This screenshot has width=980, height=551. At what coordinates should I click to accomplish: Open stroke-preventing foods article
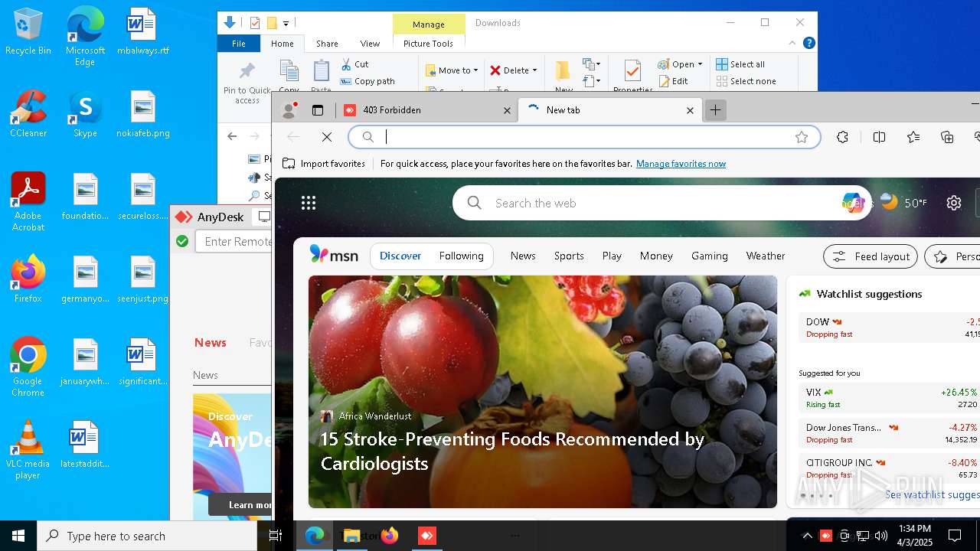pos(512,451)
